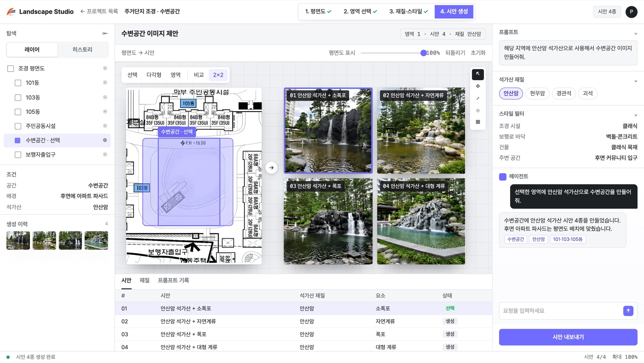The width and height of the screenshot is (644, 363).
Task: Choose the 경관석 stone material chip
Action: click(564, 93)
